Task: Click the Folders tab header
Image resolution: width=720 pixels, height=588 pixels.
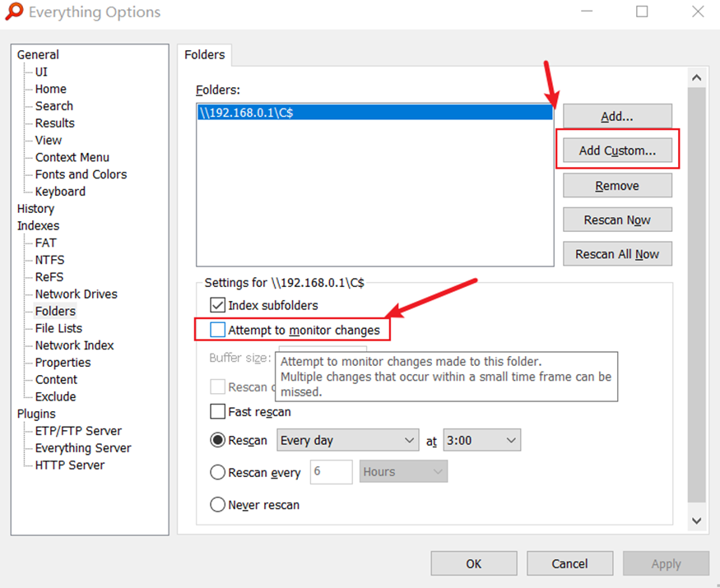Action: coord(204,55)
